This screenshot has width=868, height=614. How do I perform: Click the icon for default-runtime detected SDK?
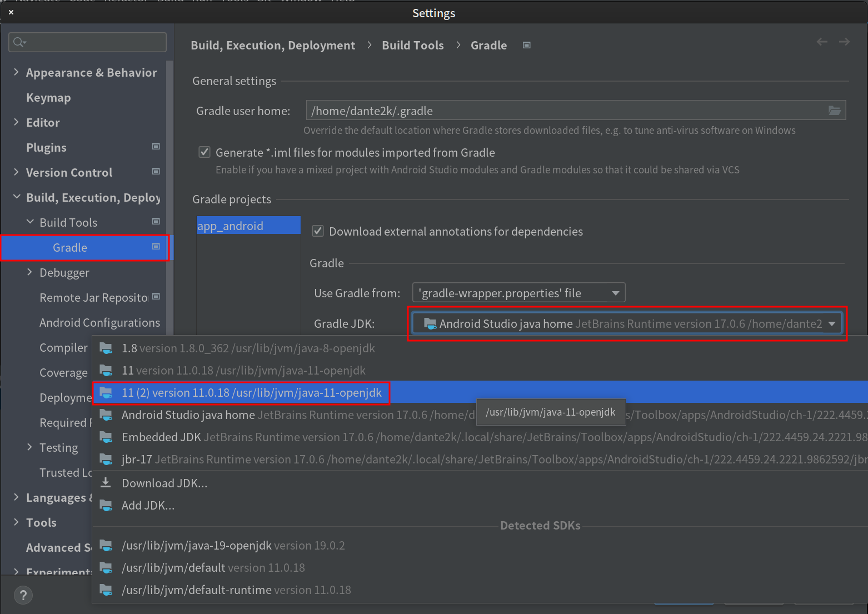click(x=106, y=590)
